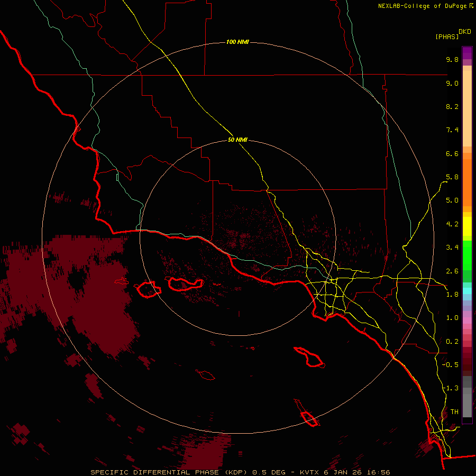Viewport: 476px width, 476px height.
Task: Select the 4.2 legend value
Action: pos(452,224)
